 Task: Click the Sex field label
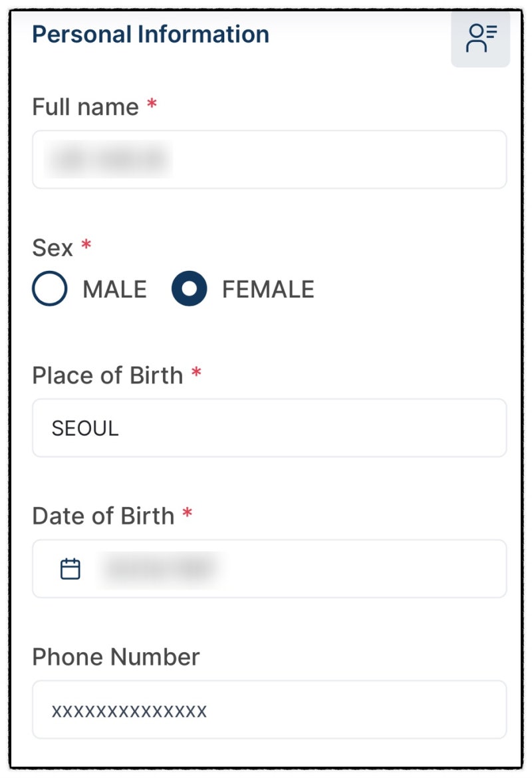click(53, 248)
